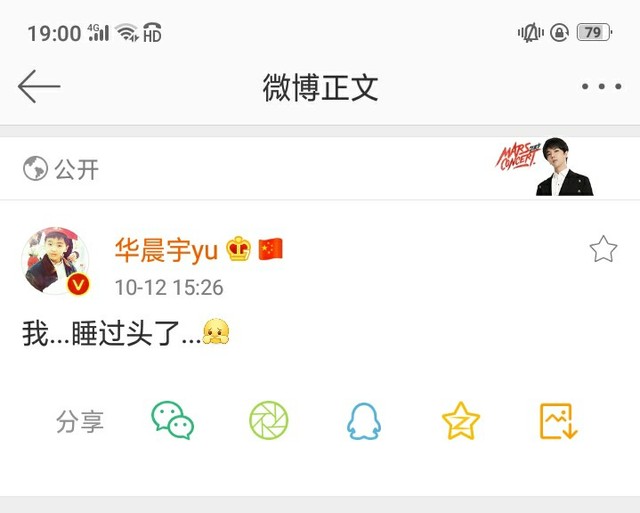Share to WeChat chat icon
Viewport: 640px width, 513px height.
coord(173,420)
